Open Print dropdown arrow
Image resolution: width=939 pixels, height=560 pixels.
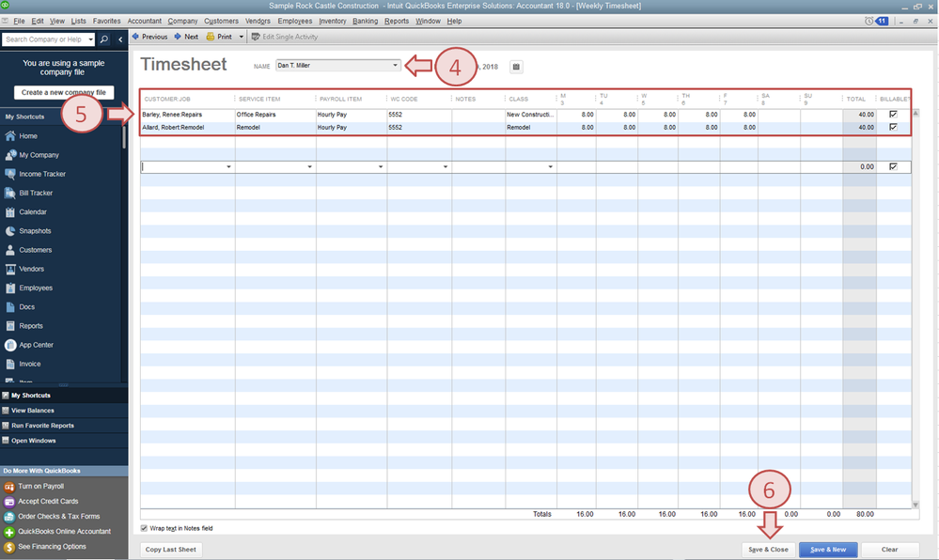pyautogui.click(x=242, y=37)
